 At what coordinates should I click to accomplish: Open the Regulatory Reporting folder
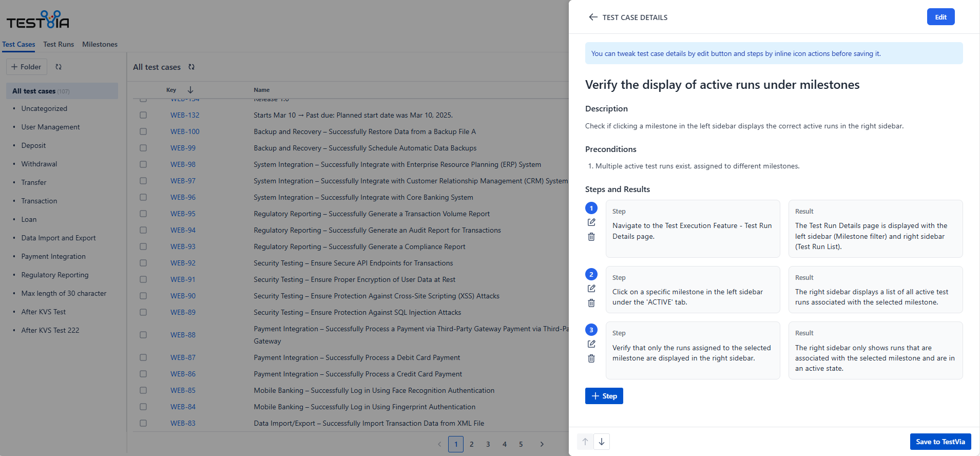coord(55,275)
